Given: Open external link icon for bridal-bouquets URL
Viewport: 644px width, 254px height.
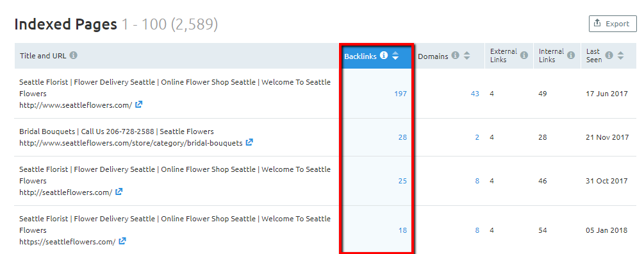Looking at the screenshot, I should 249,142.
